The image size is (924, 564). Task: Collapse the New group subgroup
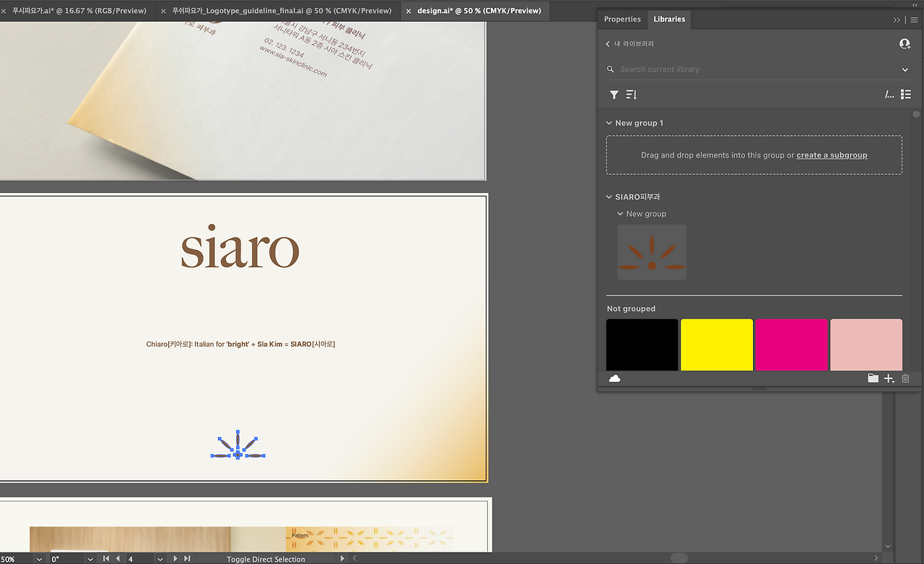(x=620, y=214)
